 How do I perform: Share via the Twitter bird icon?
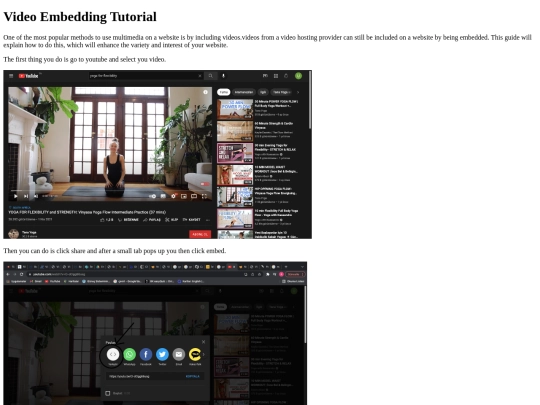[162, 354]
